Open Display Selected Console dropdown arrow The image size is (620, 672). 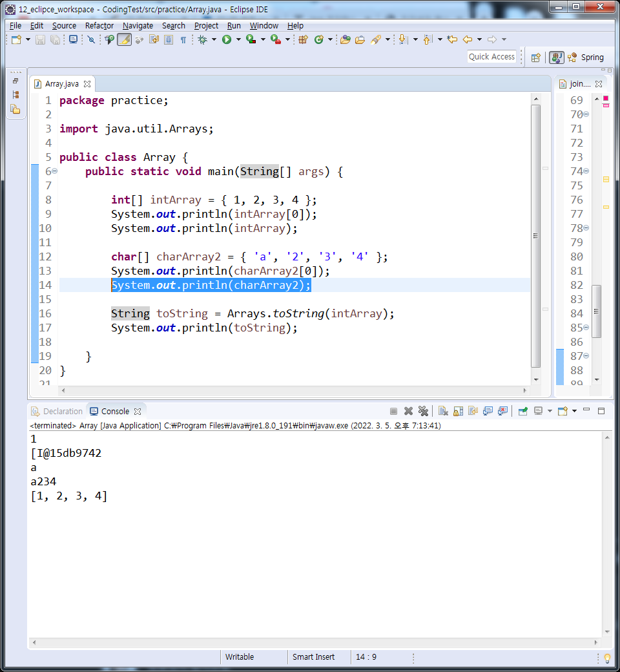(x=550, y=411)
